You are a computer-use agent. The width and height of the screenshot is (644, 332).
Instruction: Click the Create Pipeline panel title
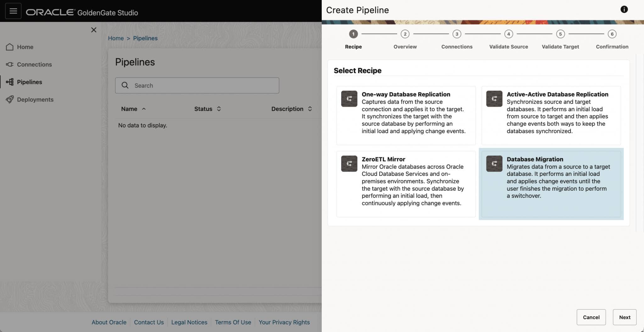tap(358, 10)
